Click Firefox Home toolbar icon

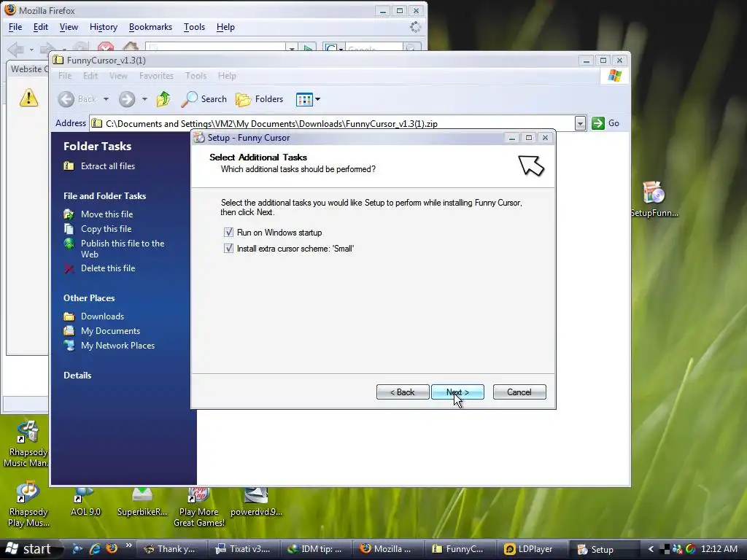(x=130, y=47)
